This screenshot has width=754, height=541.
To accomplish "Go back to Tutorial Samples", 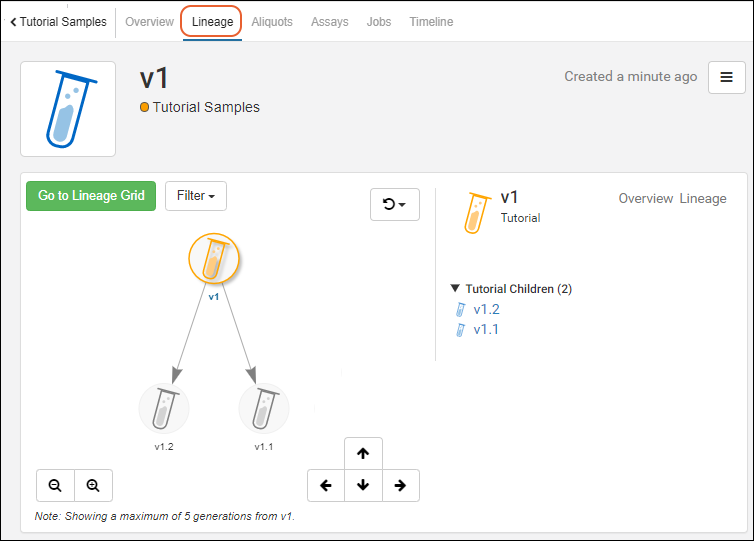I will [x=58, y=22].
